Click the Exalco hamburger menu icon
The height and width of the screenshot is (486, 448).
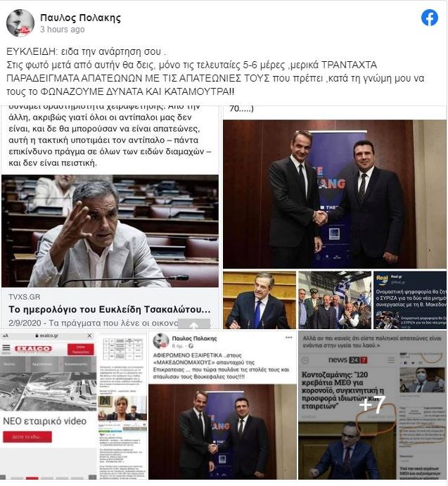coord(6,348)
